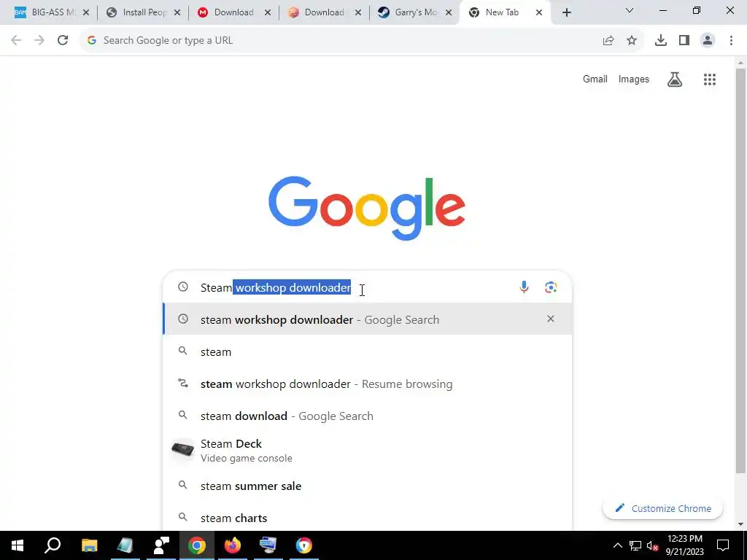Start voice search with the microphone icon

[x=524, y=287]
